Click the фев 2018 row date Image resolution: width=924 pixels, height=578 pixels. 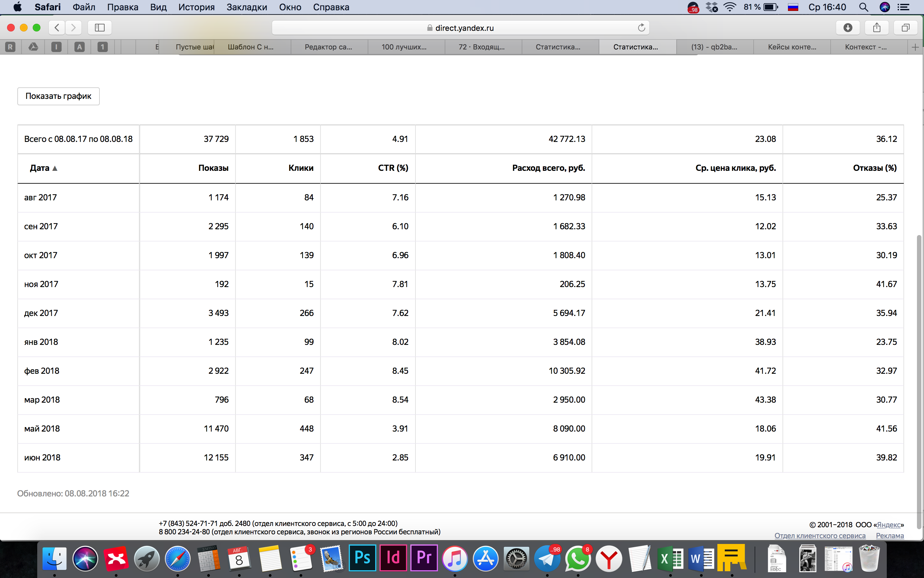(x=42, y=371)
